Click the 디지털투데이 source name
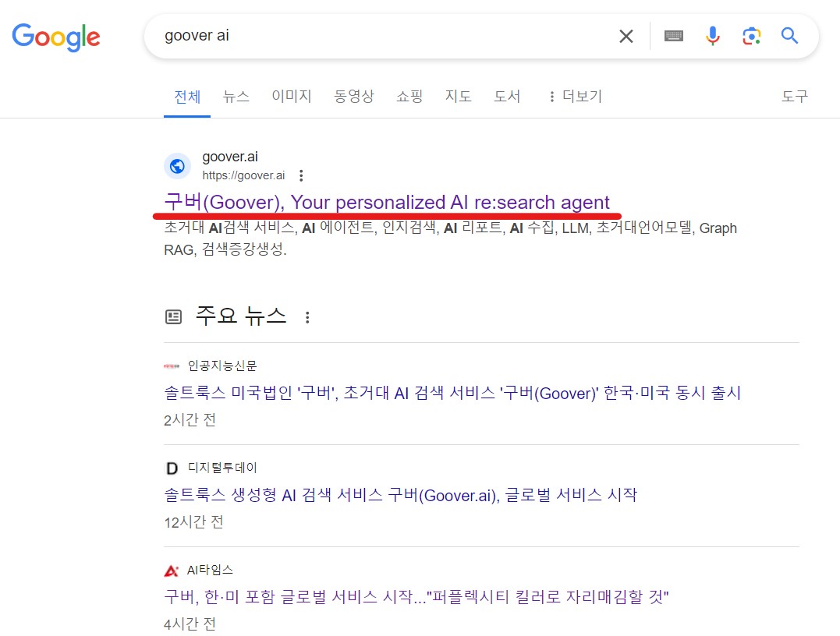The width and height of the screenshot is (840, 636). pyautogui.click(x=222, y=468)
